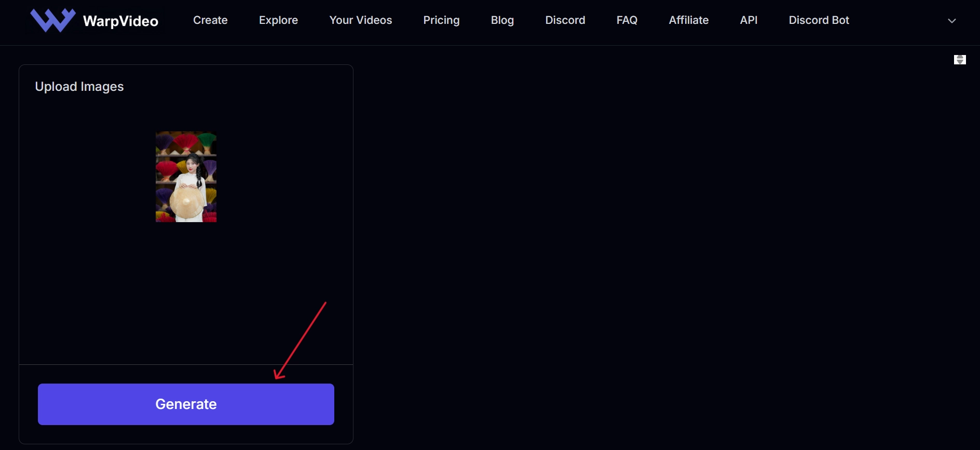Click the WarpVideo brand name text
The image size is (980, 450).
point(120,21)
